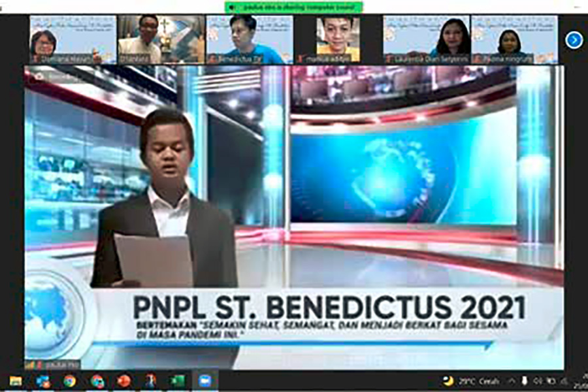Click the green sharing computer sound banner

coord(293,7)
